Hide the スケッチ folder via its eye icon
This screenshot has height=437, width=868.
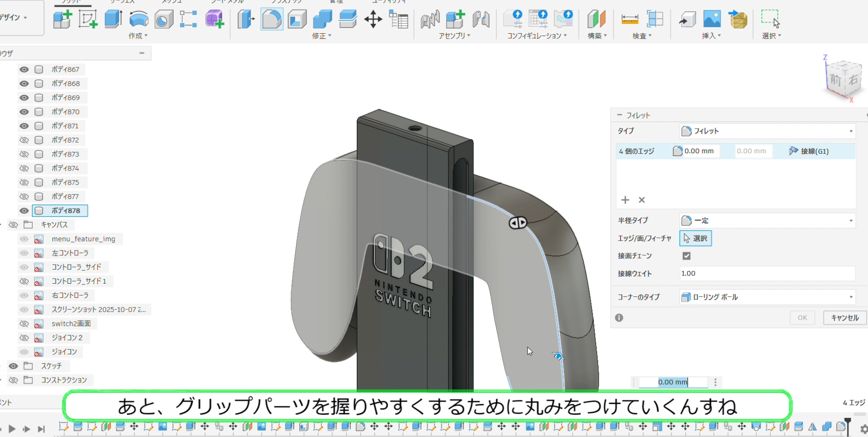point(13,366)
